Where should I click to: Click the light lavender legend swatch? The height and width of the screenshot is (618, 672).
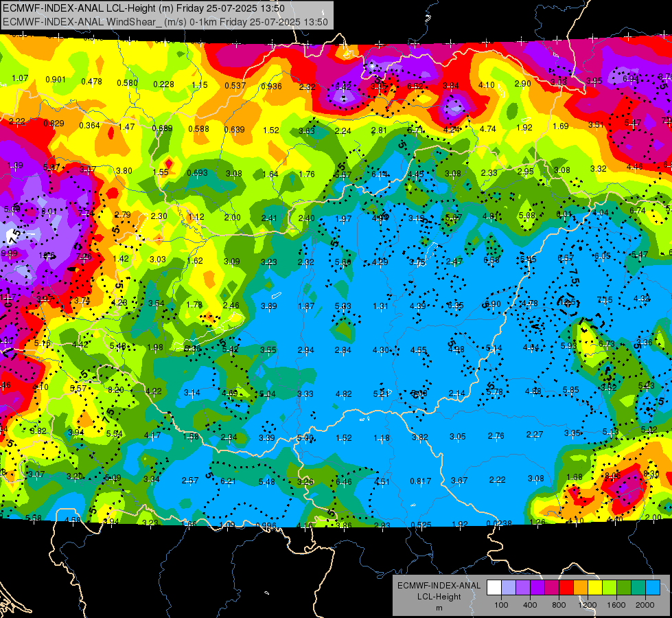pyautogui.click(x=509, y=588)
